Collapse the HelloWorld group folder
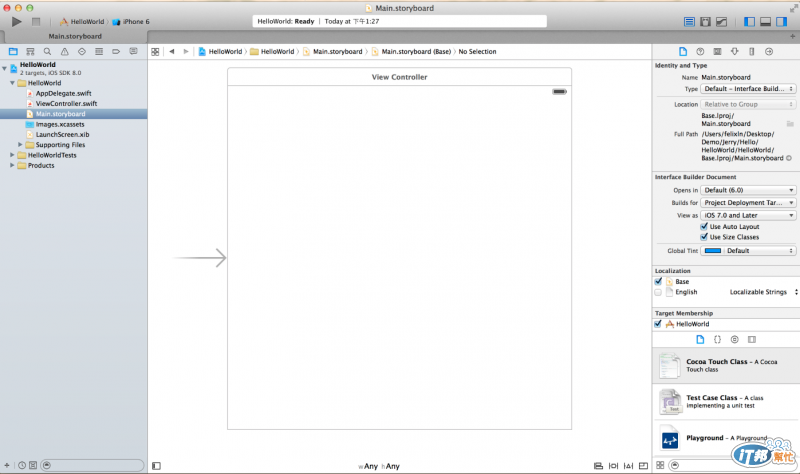The height and width of the screenshot is (474, 800). click(x=12, y=83)
